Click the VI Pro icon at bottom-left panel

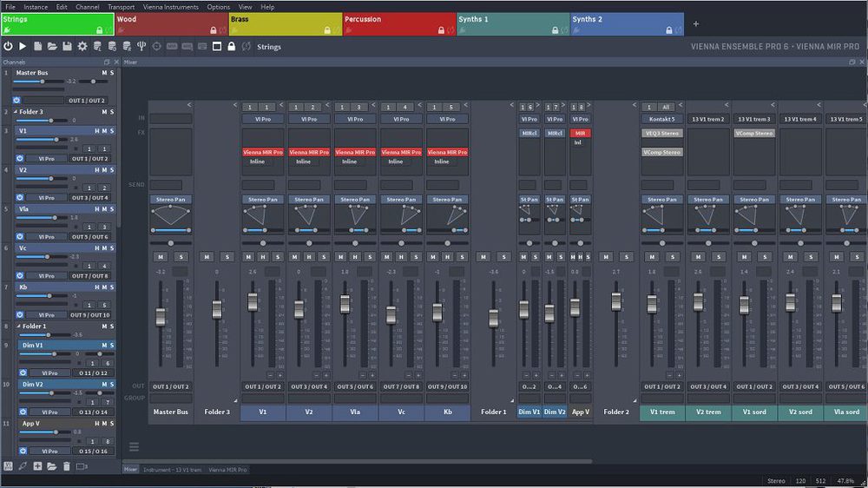click(8, 466)
